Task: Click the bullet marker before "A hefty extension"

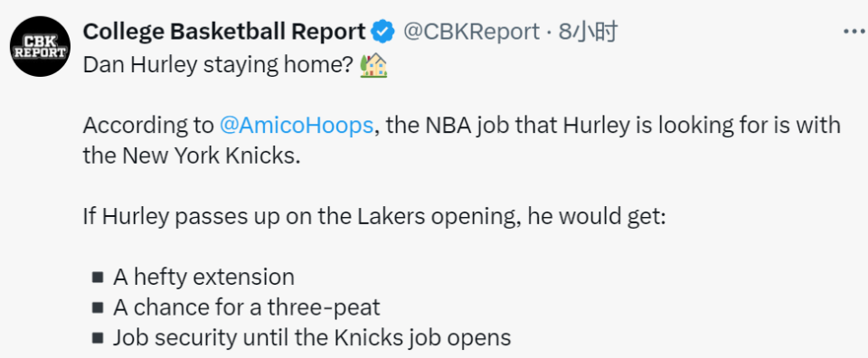Action: click(x=98, y=277)
